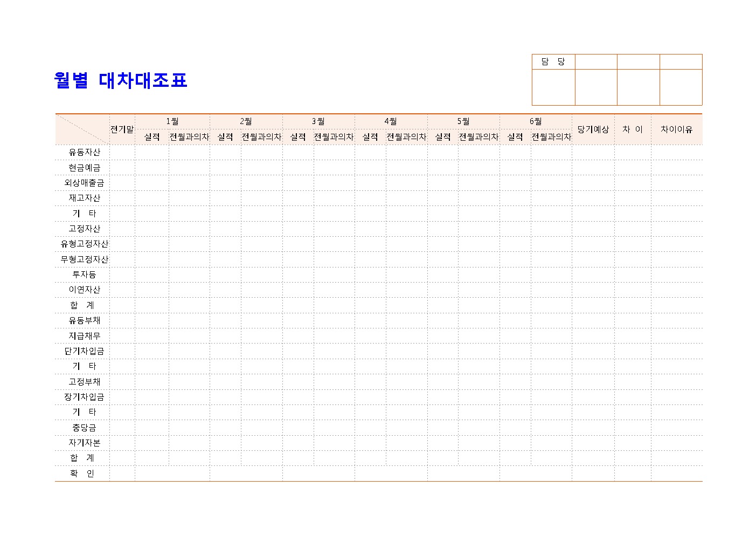The height and width of the screenshot is (535, 756).
Task: Select the 장기차입금 row label
Action: click(x=85, y=397)
